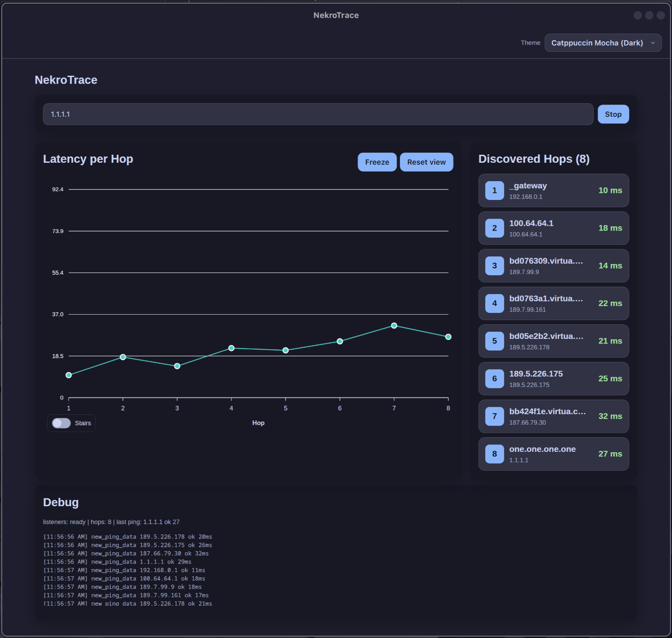This screenshot has height=638, width=672.
Task: Click the chart data point for hop 1
Action: point(69,375)
